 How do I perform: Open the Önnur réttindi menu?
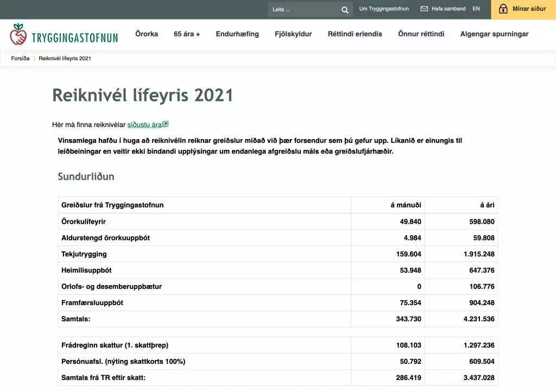pyautogui.click(x=421, y=34)
